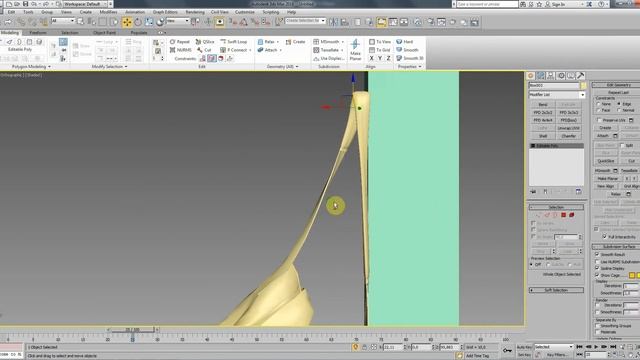
Task: Select the Face constraint radio button
Action: pyautogui.click(x=599, y=111)
